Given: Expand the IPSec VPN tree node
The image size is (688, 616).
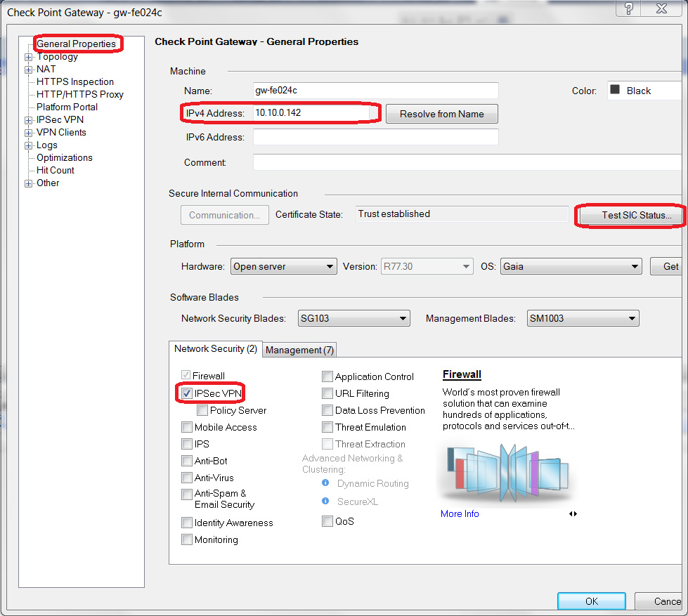Looking at the screenshot, I should coord(28,120).
